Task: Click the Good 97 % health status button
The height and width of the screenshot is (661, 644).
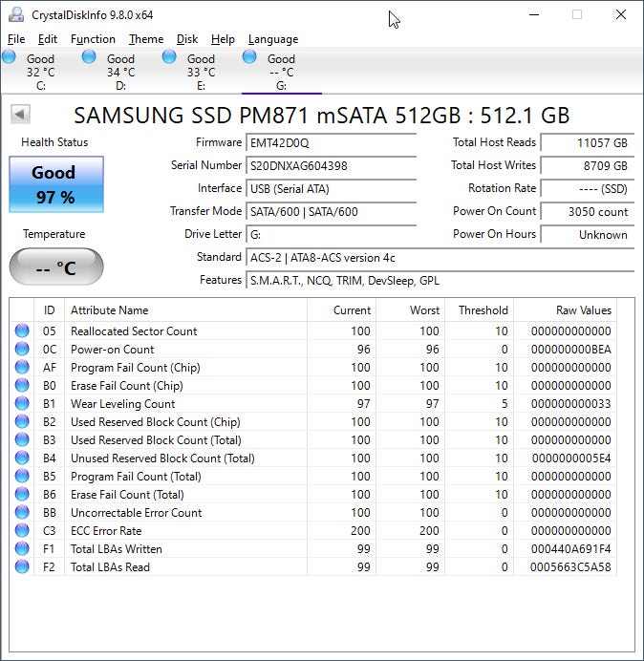Action: [55, 184]
